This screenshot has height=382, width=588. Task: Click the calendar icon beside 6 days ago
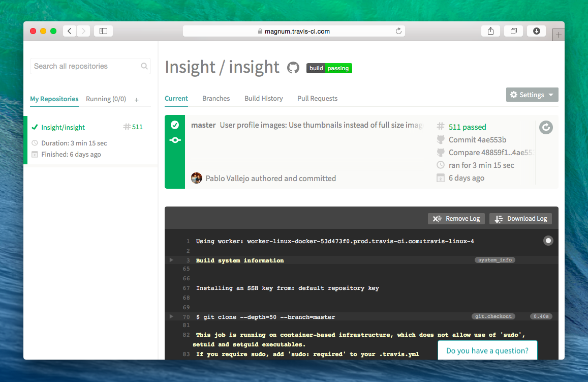(x=441, y=178)
